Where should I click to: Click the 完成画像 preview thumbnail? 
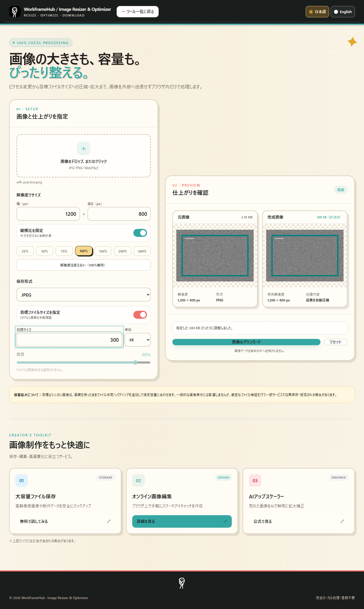[305, 256]
